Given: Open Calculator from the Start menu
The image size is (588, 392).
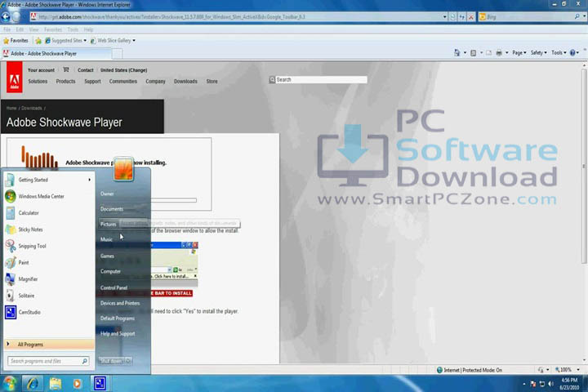Looking at the screenshot, I should click(49, 212).
